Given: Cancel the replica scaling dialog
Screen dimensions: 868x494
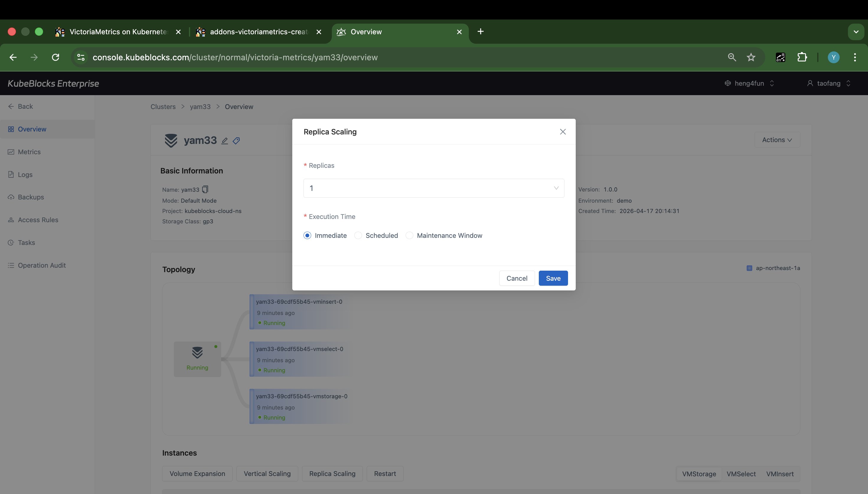Looking at the screenshot, I should click(517, 278).
